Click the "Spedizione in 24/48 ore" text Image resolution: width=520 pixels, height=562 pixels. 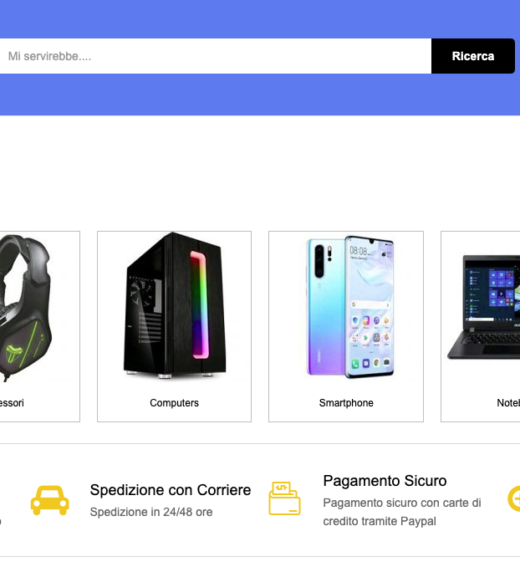(x=151, y=512)
